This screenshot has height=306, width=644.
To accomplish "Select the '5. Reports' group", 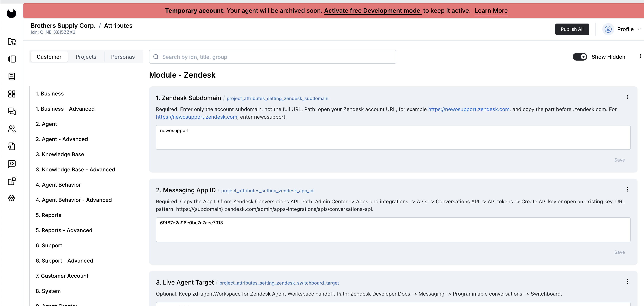I will tap(48, 215).
